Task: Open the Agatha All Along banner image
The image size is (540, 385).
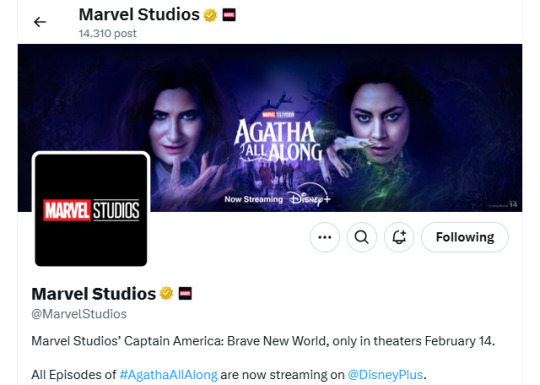Action: pyautogui.click(x=270, y=128)
